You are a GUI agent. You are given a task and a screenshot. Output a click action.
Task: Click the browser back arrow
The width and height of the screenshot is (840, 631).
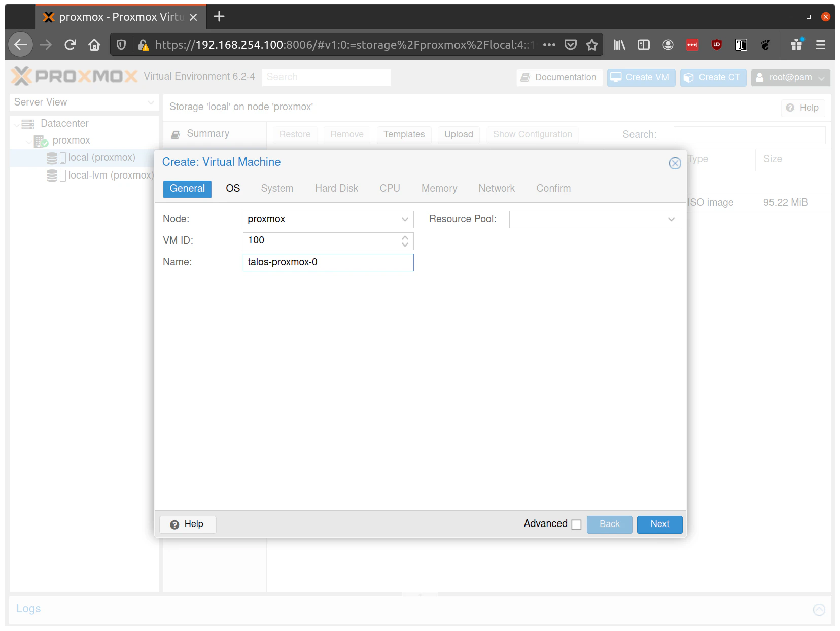[x=21, y=45]
